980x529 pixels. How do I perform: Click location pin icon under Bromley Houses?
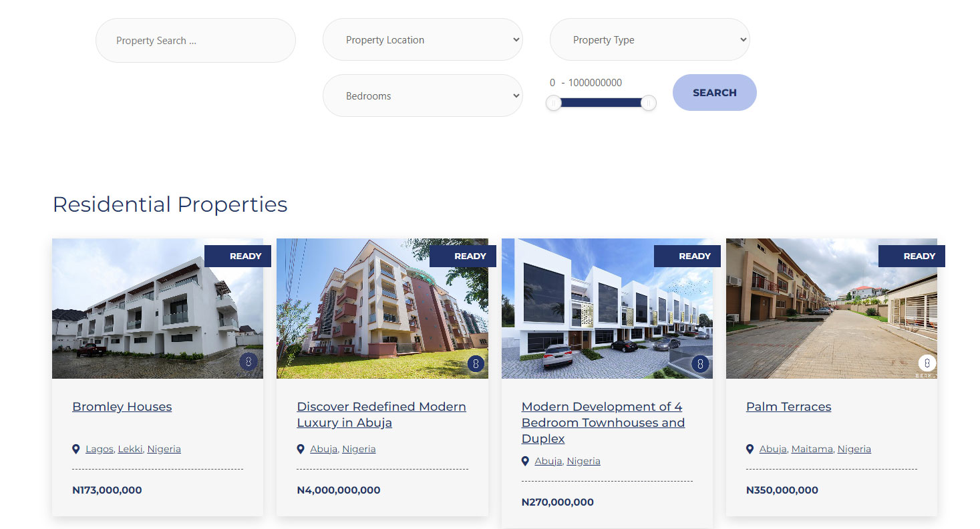click(x=76, y=449)
